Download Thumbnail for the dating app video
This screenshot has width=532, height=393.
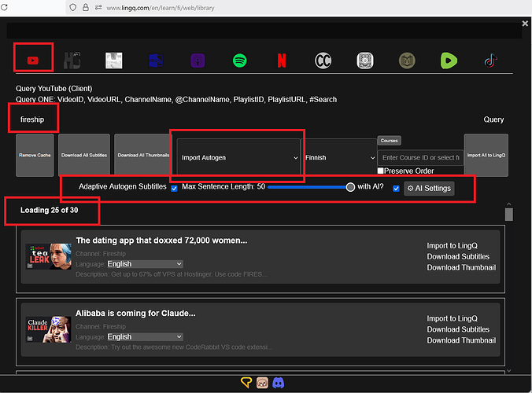pos(461,267)
